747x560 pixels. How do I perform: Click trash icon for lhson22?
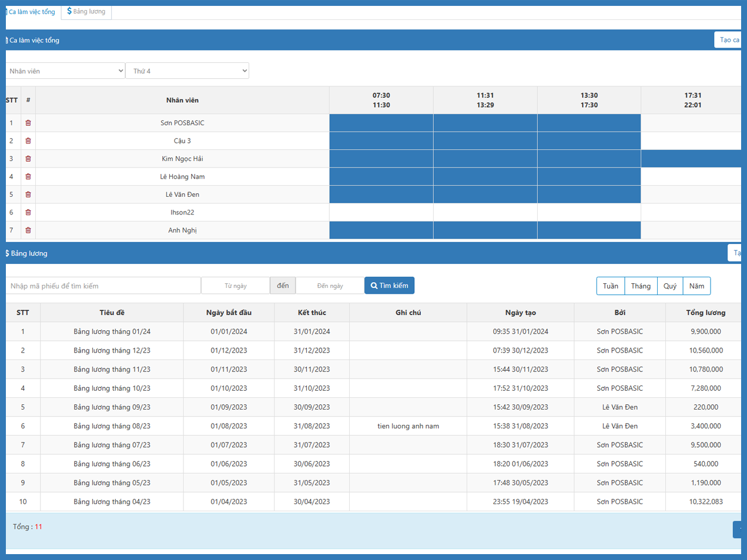[28, 213]
